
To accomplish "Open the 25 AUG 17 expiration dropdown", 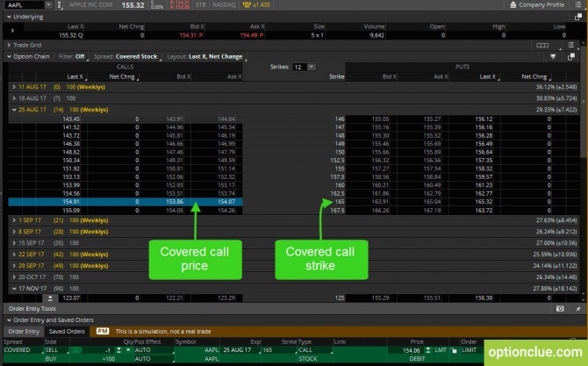I will (240, 350).
